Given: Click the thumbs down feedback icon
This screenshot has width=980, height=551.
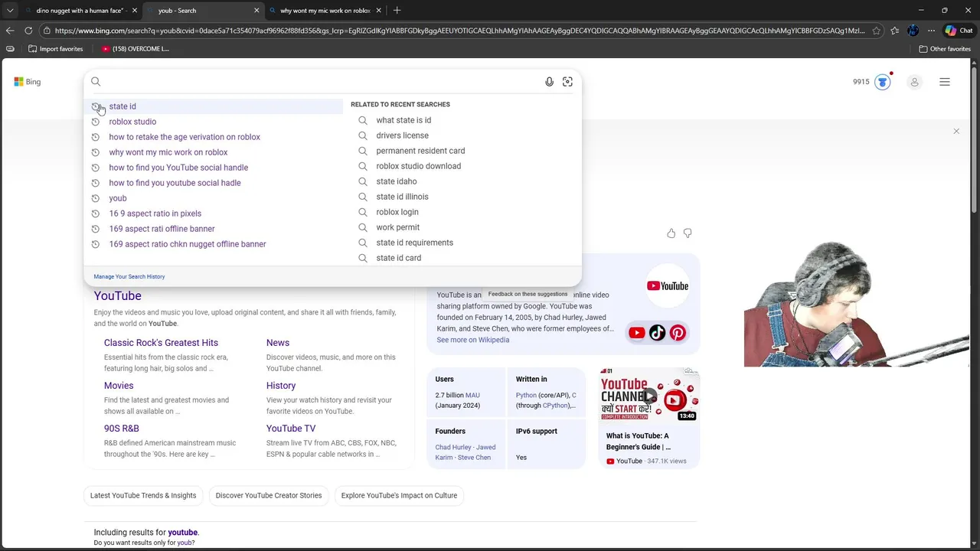Looking at the screenshot, I should point(688,233).
